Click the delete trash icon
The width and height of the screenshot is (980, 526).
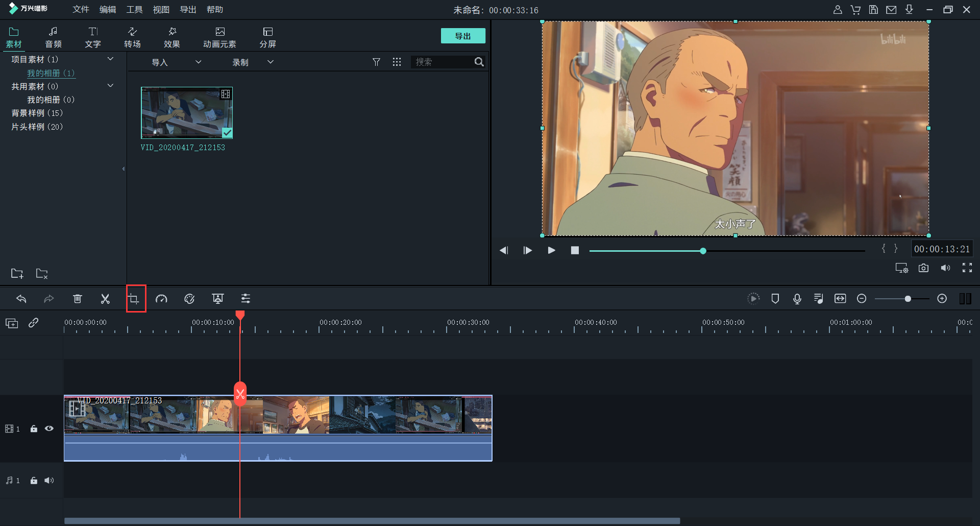click(x=77, y=299)
